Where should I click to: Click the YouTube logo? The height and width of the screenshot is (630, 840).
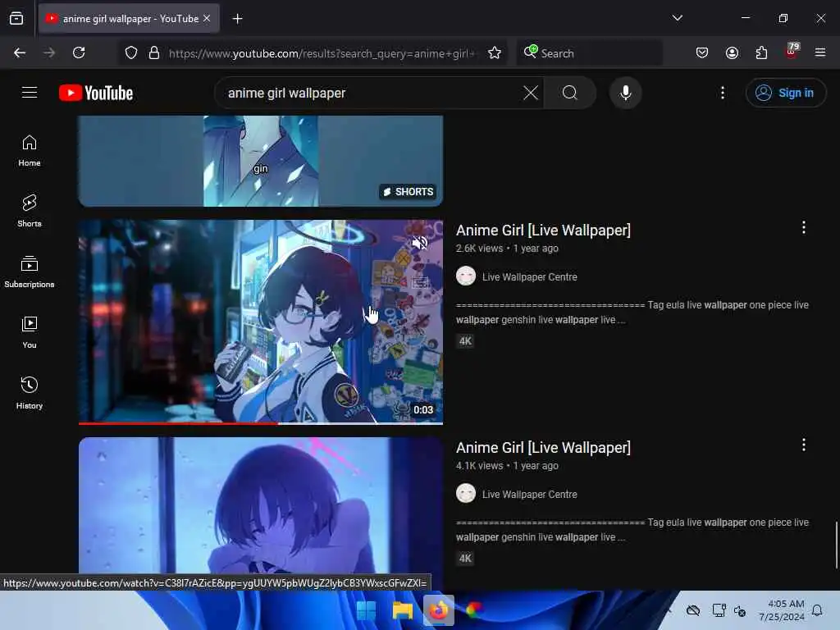point(96,93)
